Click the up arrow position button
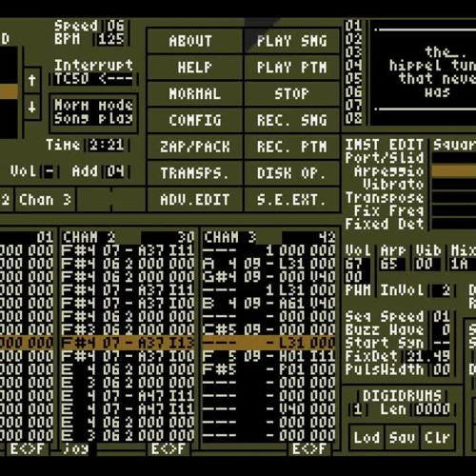Viewport: 476px width, 476px height. (x=32, y=80)
